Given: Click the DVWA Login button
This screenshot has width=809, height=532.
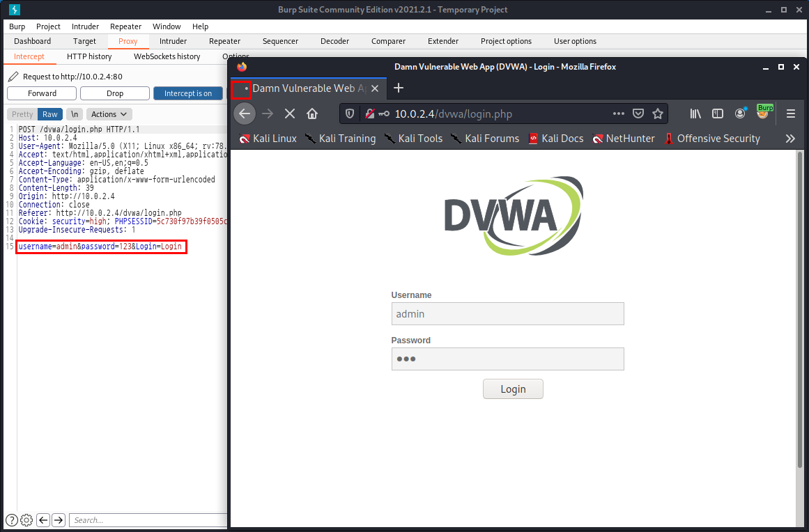Looking at the screenshot, I should tap(513, 389).
